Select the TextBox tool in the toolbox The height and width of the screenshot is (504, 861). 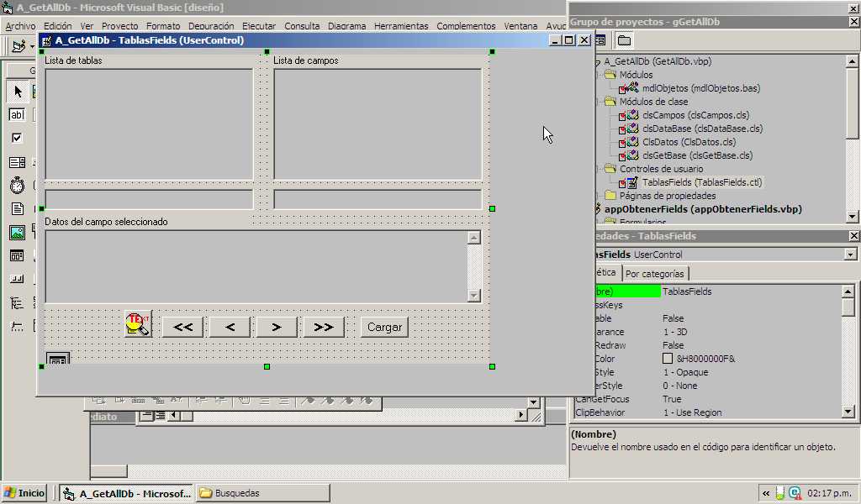(17, 114)
